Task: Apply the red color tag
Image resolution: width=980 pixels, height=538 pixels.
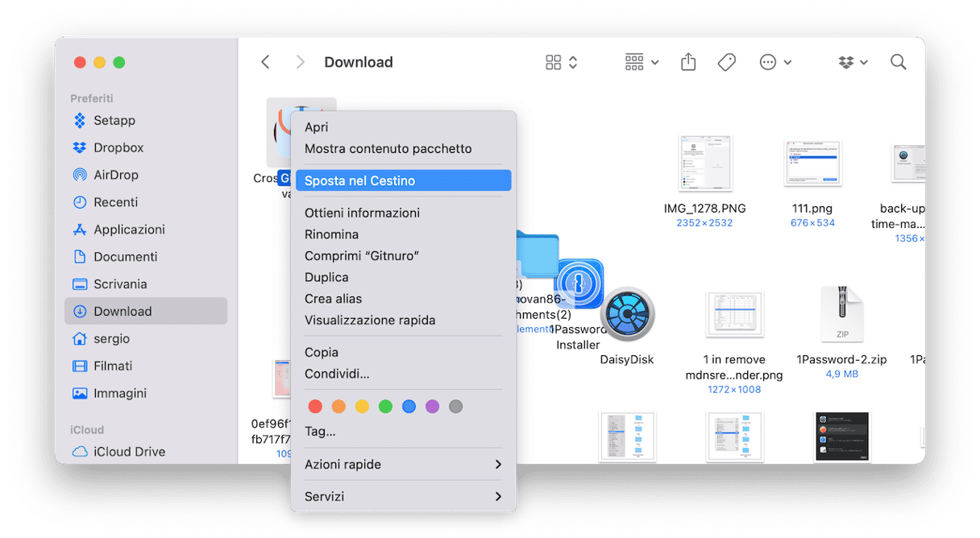Action: [x=315, y=407]
